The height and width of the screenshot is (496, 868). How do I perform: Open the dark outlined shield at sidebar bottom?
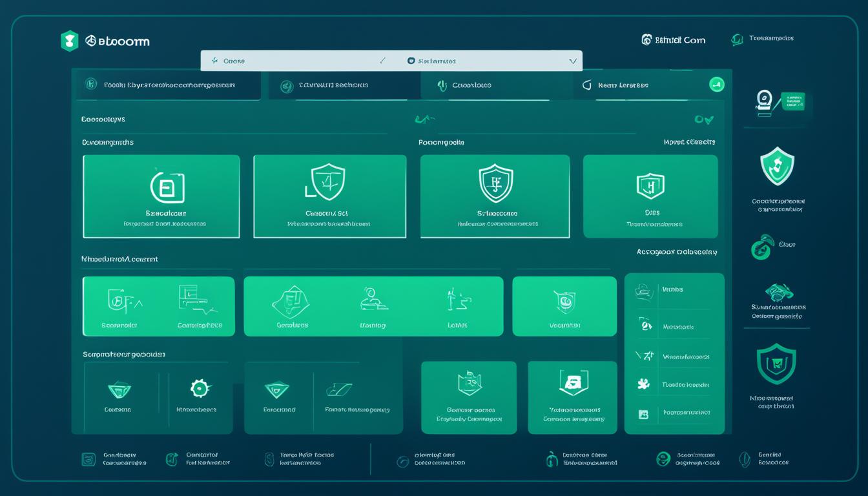tap(776, 364)
